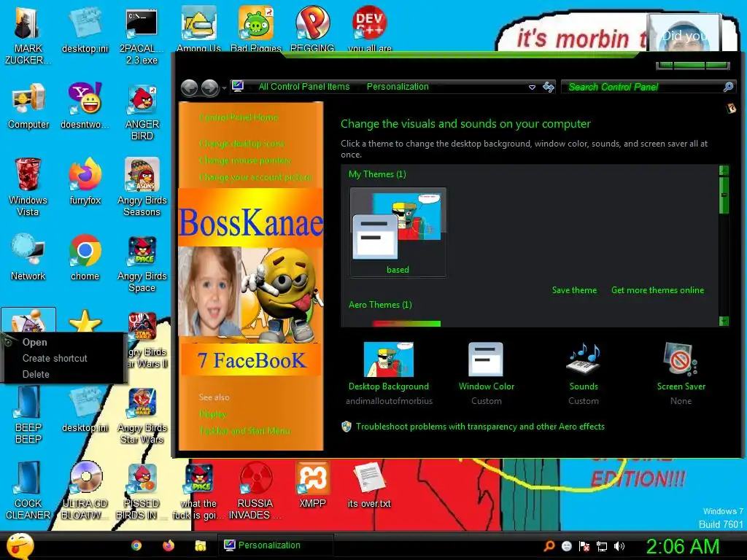Open Change your account picture link
Viewport: 747px width, 560px height.
(255, 177)
